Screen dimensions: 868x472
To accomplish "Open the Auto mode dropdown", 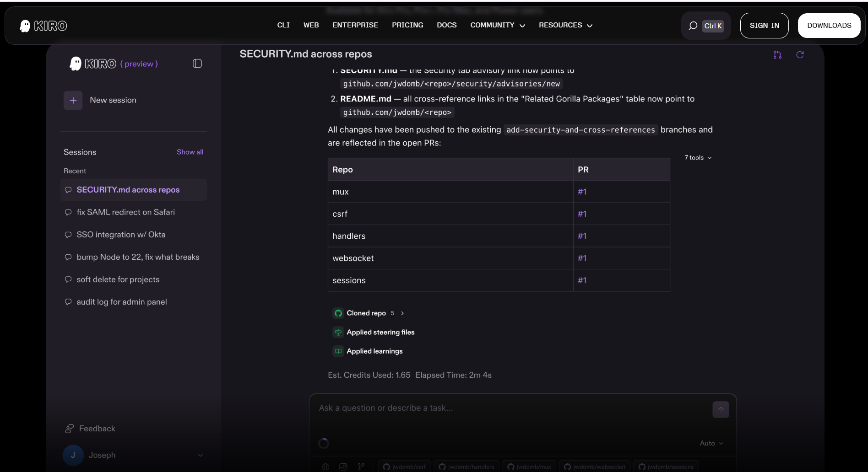I will click(x=711, y=443).
